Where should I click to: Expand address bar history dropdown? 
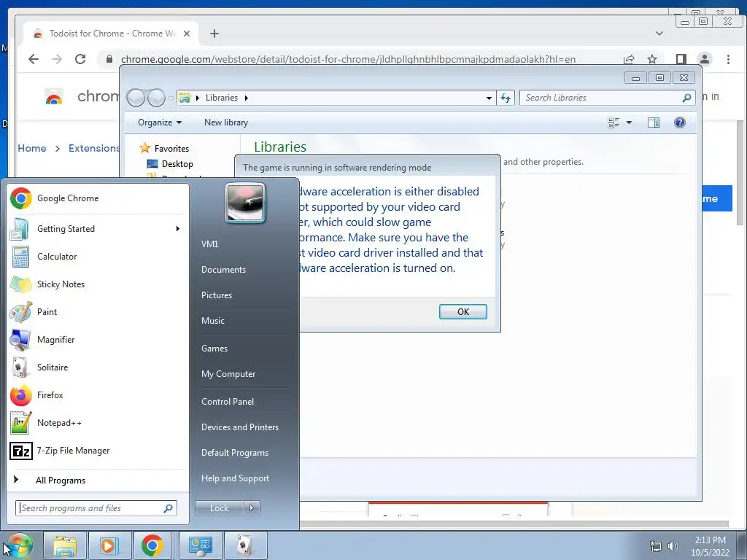tap(489, 98)
